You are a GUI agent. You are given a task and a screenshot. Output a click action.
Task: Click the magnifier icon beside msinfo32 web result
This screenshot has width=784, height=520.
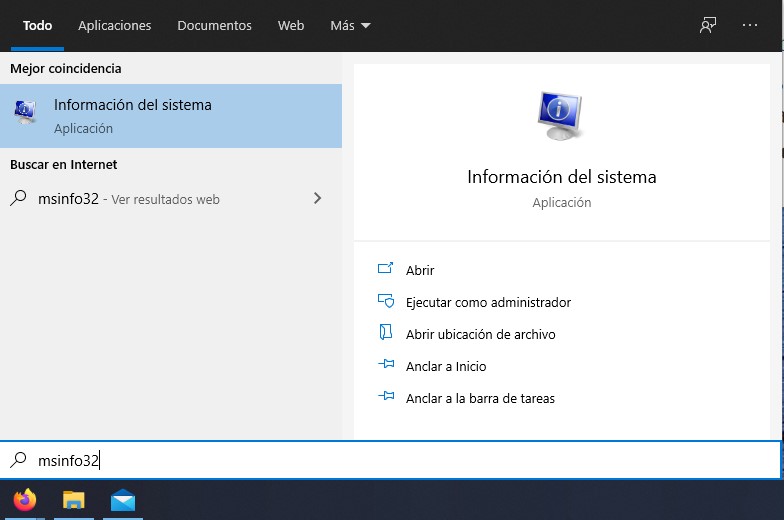coord(18,199)
